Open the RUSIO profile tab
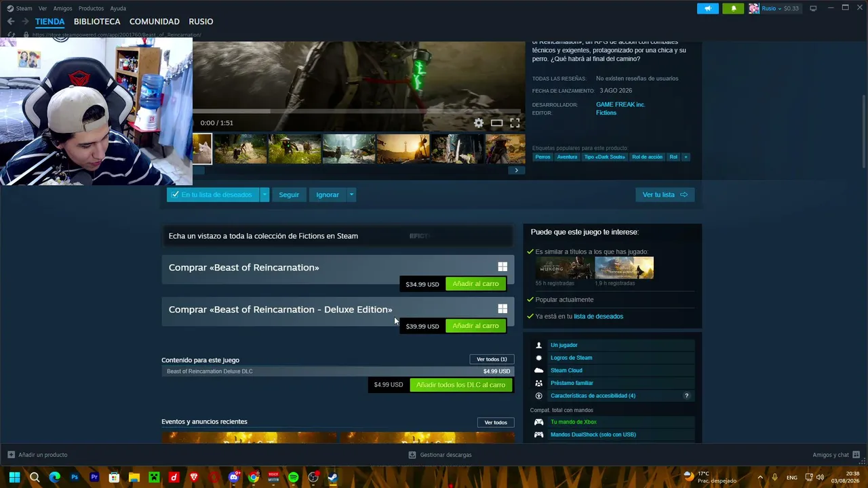 [x=201, y=22]
